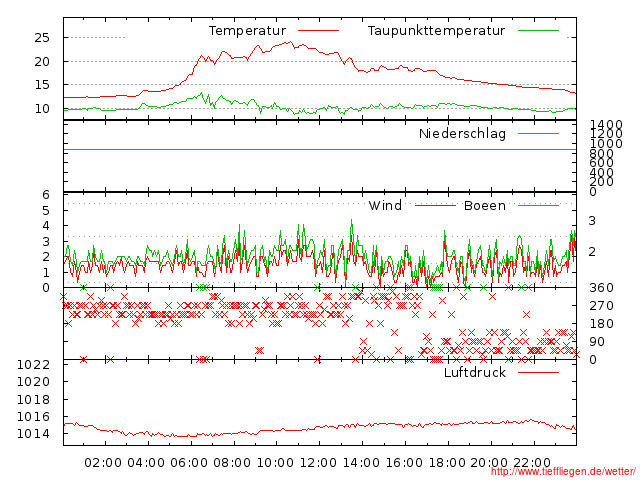Viewport: 640px width, 480px height.
Task: Click the red line sample beside Temperatur
Action: (x=319, y=31)
